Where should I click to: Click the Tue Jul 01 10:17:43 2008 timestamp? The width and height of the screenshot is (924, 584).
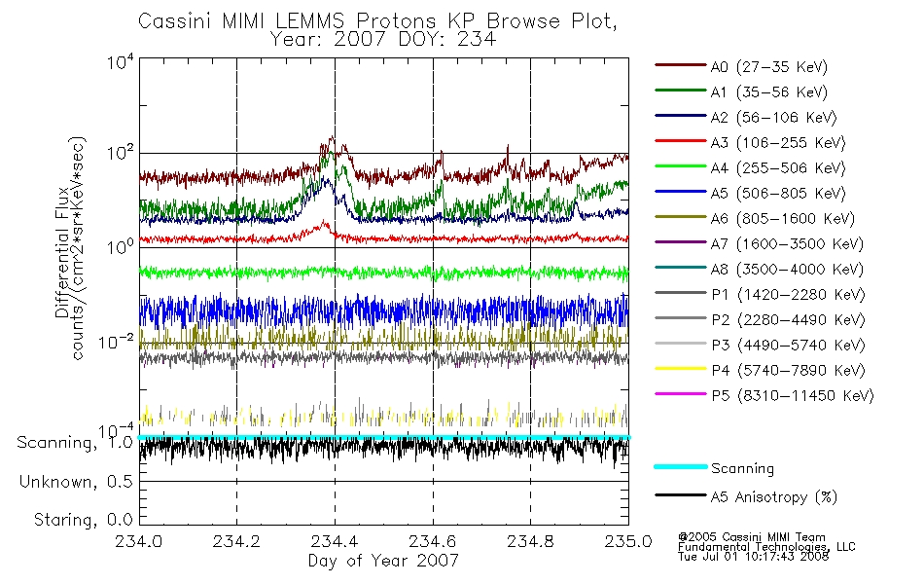point(753,557)
